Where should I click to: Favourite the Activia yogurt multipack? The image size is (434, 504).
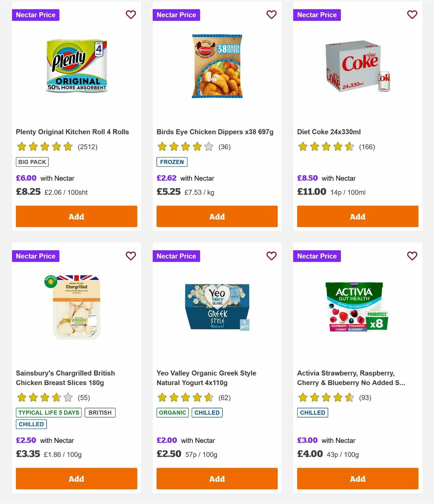point(412,256)
